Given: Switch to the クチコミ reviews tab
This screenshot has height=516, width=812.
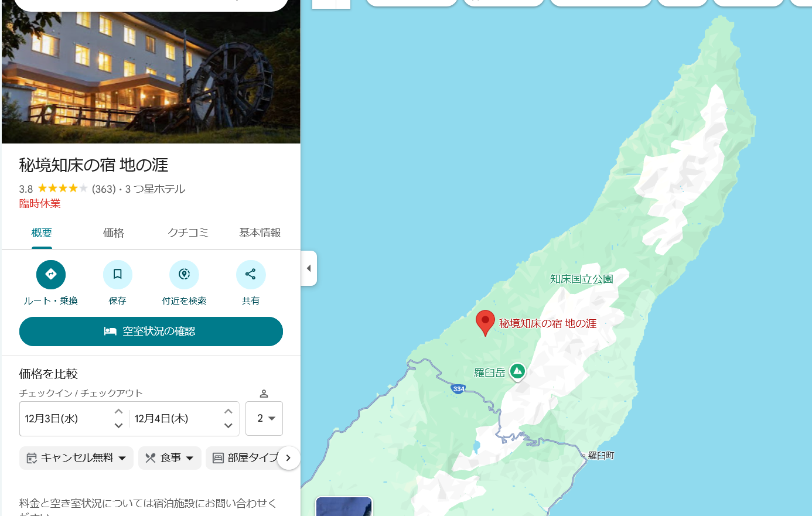Looking at the screenshot, I should [x=188, y=233].
